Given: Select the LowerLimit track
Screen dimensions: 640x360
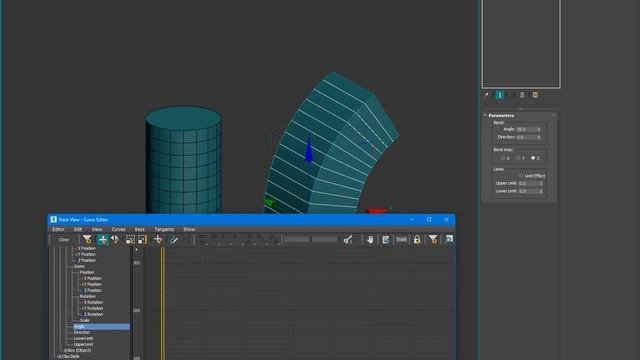Looking at the screenshot, I should point(83,338).
